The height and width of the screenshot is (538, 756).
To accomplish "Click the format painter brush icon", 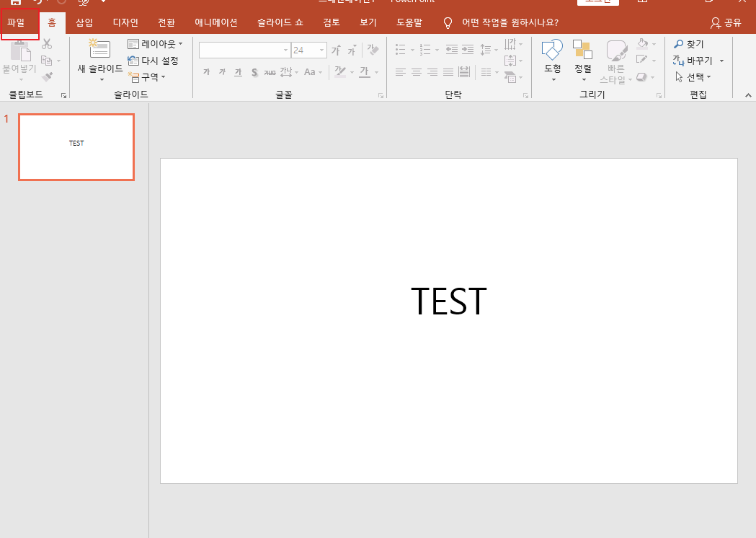I will (47, 76).
